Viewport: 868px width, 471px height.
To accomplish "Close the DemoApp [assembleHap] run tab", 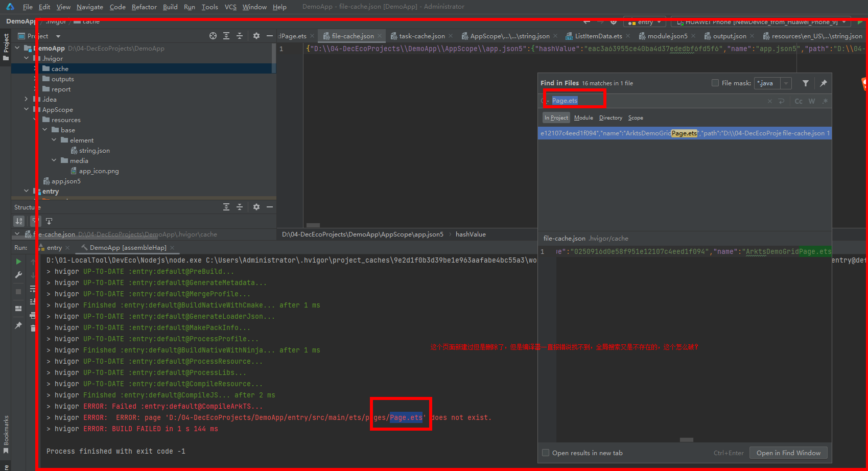I will (x=172, y=248).
